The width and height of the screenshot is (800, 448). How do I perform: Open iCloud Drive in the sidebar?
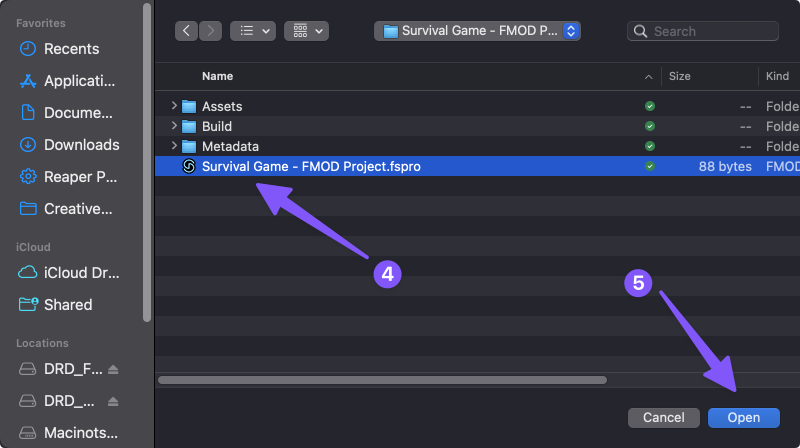coord(78,273)
